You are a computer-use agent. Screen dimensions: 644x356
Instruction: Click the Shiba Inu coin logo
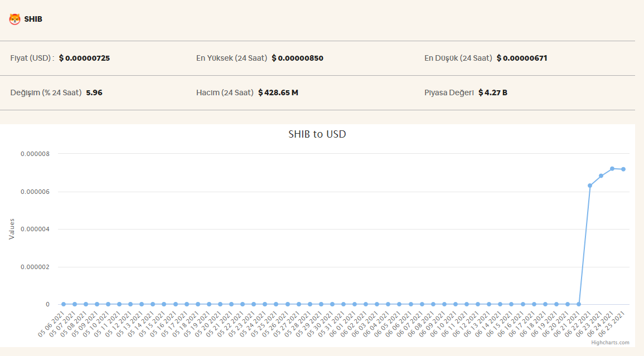tap(15, 19)
